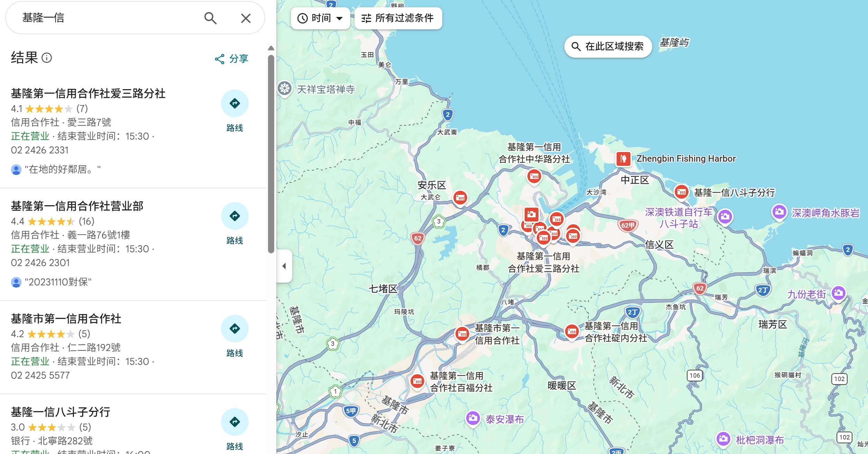868x454 pixels.
Task: Open the results info icon next to 结果
Action: (47, 58)
